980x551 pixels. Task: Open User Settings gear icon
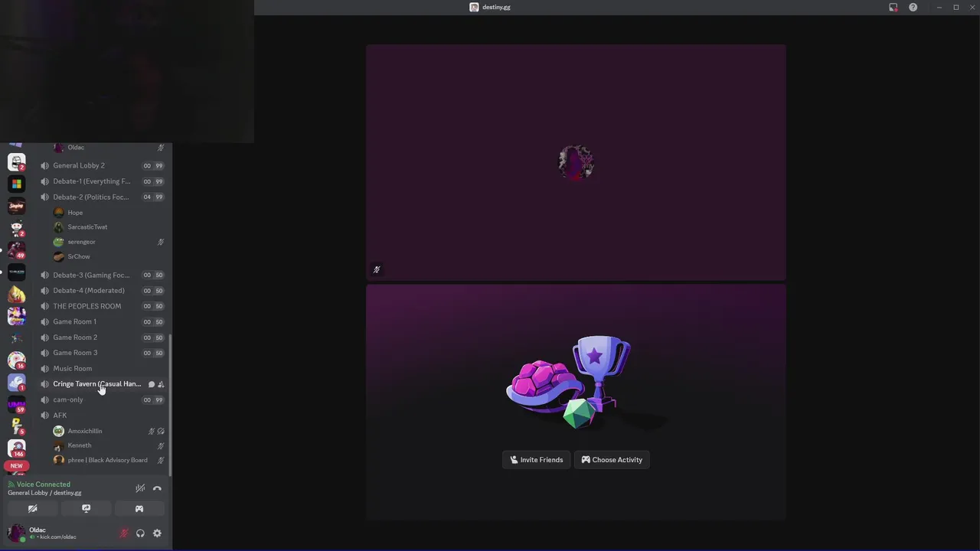tap(157, 533)
